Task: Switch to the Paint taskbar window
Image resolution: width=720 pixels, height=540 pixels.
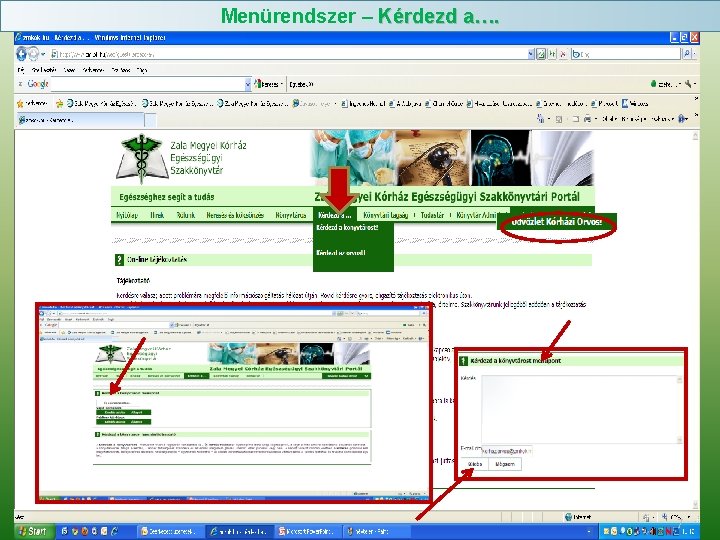Action: 377,531
